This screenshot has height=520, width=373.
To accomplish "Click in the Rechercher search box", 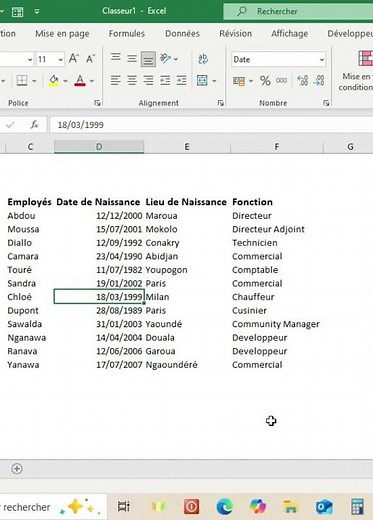I will click(x=298, y=11).
